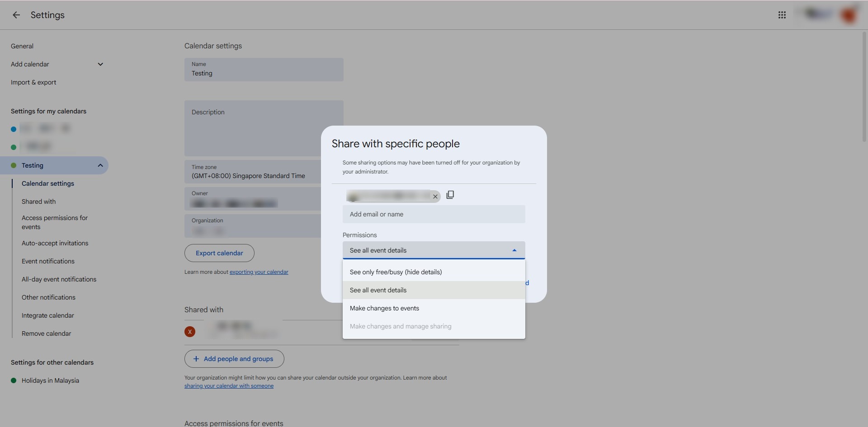Click the back arrow beside Settings
868x427 pixels.
coord(16,15)
